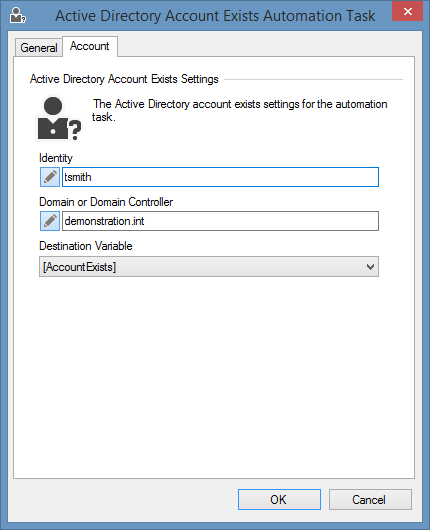This screenshot has width=430, height=530.
Task: Click the automation task description text
Action: tap(239, 110)
